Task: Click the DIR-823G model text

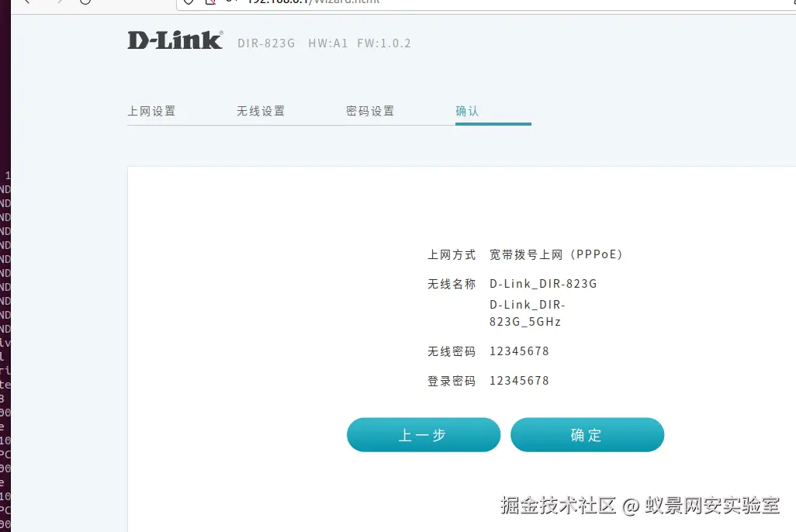Action: point(267,43)
